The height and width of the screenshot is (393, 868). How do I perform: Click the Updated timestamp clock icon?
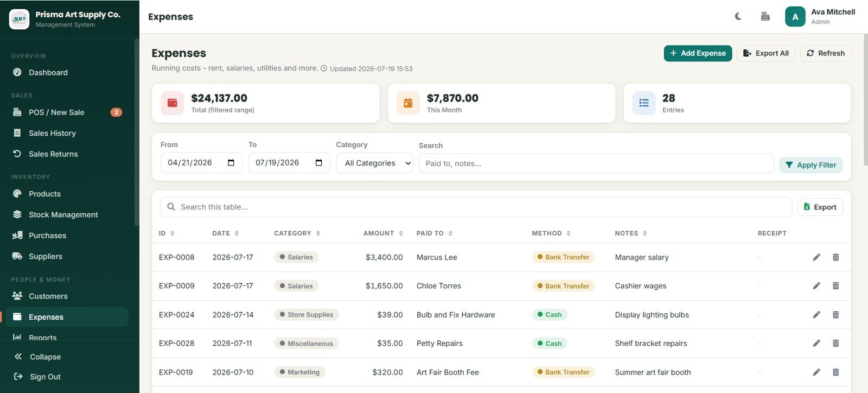click(x=324, y=68)
